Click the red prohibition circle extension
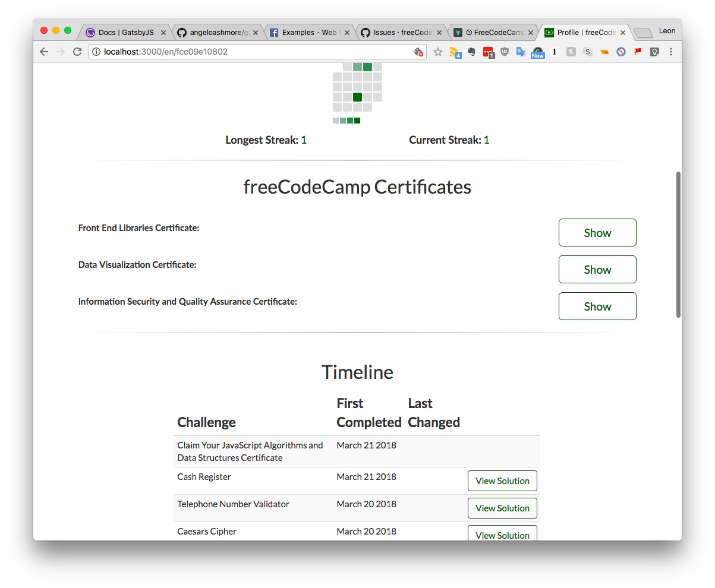The width and height of the screenshot is (715, 588). pyautogui.click(x=621, y=52)
